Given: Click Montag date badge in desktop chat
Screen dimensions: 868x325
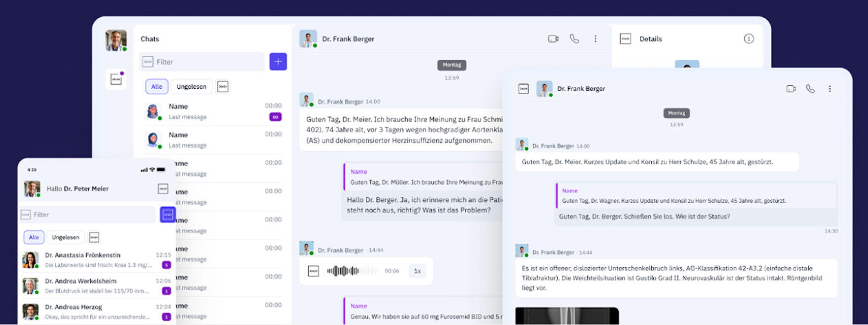Looking at the screenshot, I should point(451,65).
